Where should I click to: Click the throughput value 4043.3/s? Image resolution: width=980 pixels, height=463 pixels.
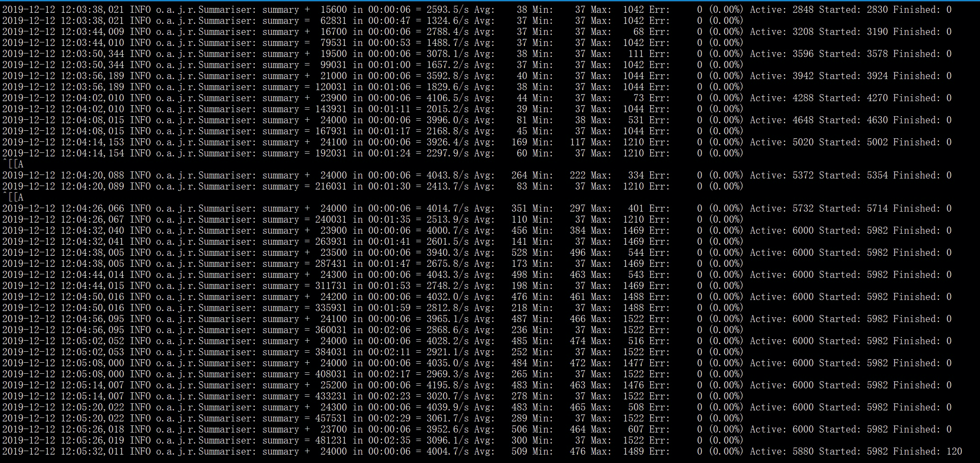pos(447,275)
